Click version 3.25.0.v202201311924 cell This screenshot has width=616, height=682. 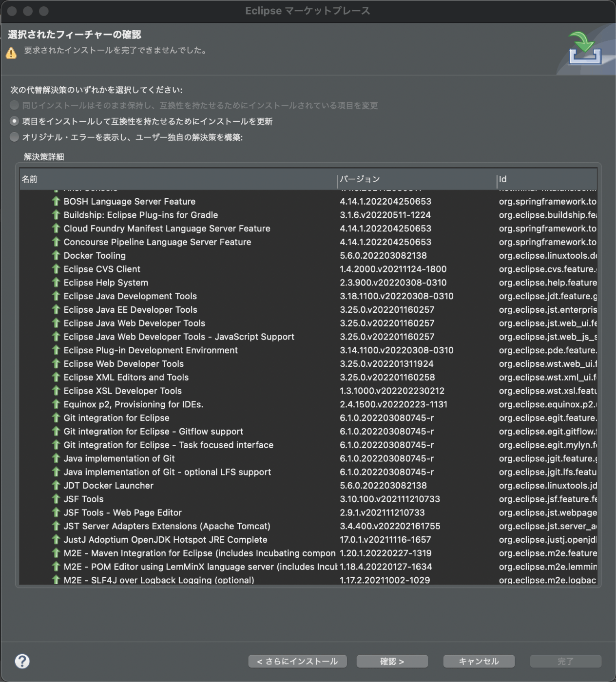pyautogui.click(x=387, y=364)
